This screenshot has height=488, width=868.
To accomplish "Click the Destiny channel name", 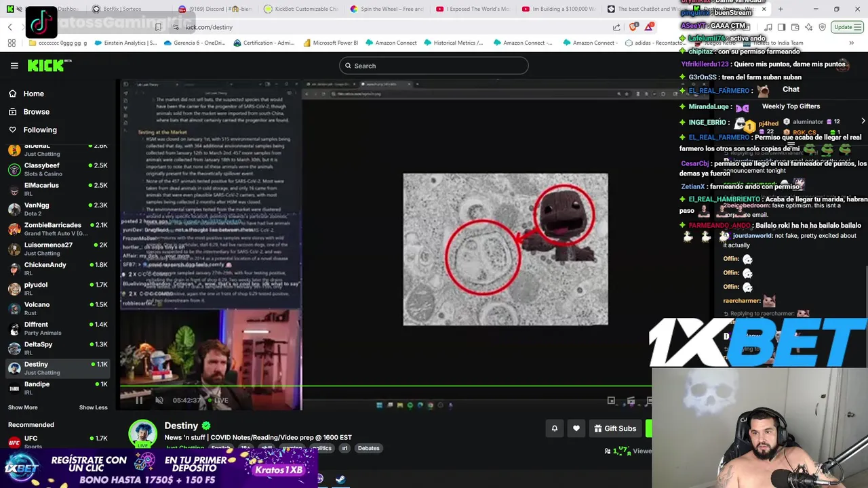I will tap(181, 426).
